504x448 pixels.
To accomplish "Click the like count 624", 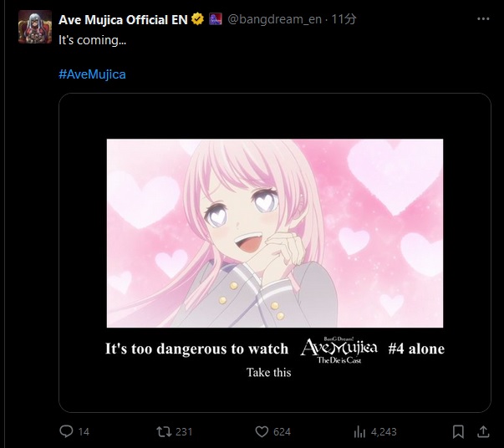I will pos(282,431).
